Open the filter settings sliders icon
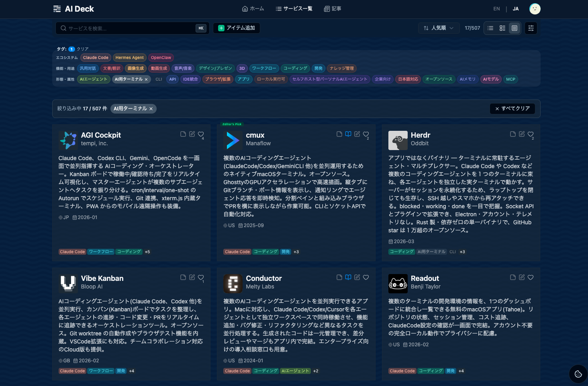The height and width of the screenshot is (386, 588). coord(531,28)
